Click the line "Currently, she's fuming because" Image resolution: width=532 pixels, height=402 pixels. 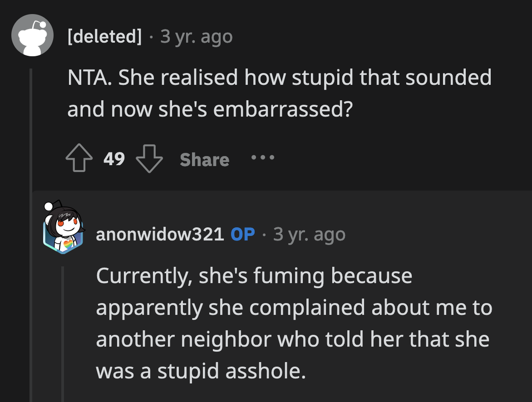pyautogui.click(x=254, y=275)
